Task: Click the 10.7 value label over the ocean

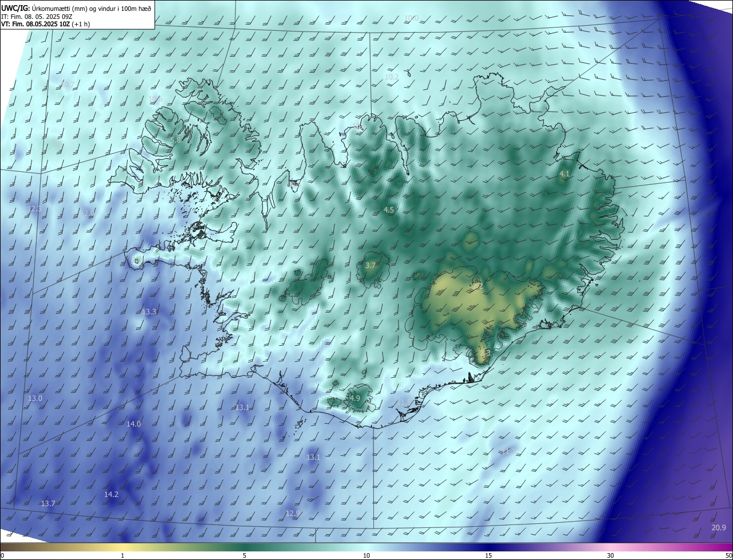Action: (67, 84)
